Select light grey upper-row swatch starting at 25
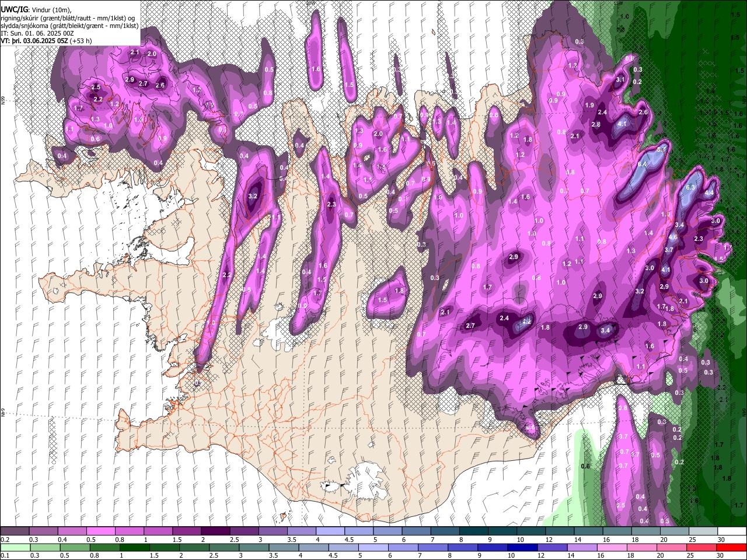Viewport: 747px width, 560px height. [703, 531]
